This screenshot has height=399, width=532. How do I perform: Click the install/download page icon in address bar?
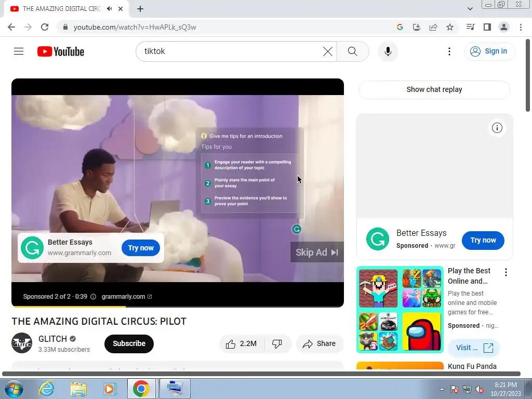click(416, 27)
